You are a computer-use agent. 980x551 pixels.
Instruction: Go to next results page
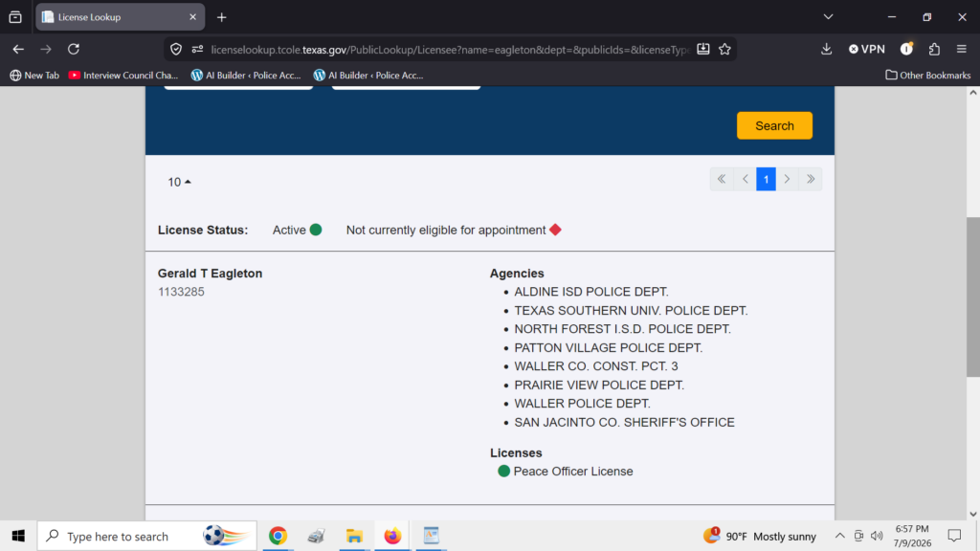[x=787, y=179]
